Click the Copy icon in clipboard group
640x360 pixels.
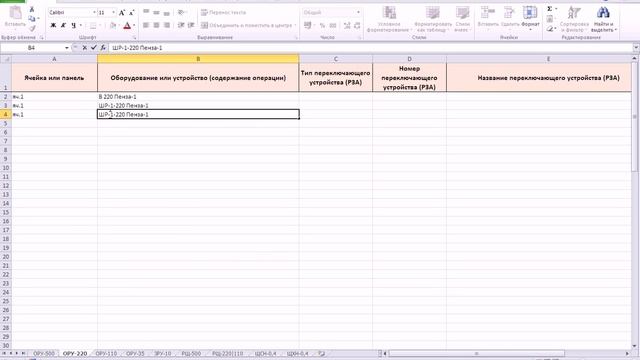point(31,19)
